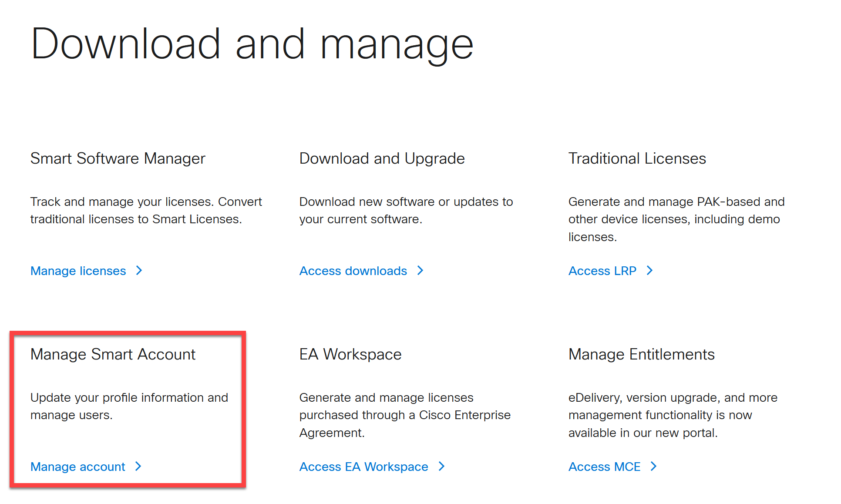Image resolution: width=841 pixels, height=504 pixels.
Task: Click chevron arrow beside Access downloads
Action: pos(420,270)
